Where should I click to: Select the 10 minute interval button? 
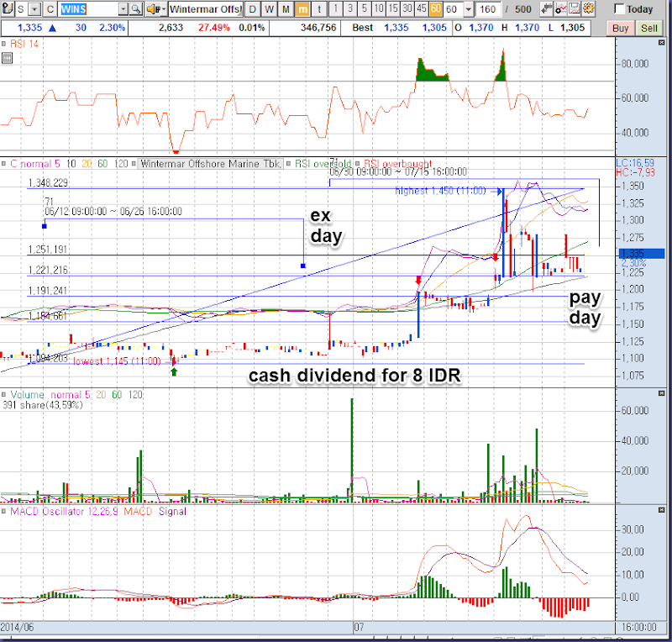pyautogui.click(x=379, y=9)
